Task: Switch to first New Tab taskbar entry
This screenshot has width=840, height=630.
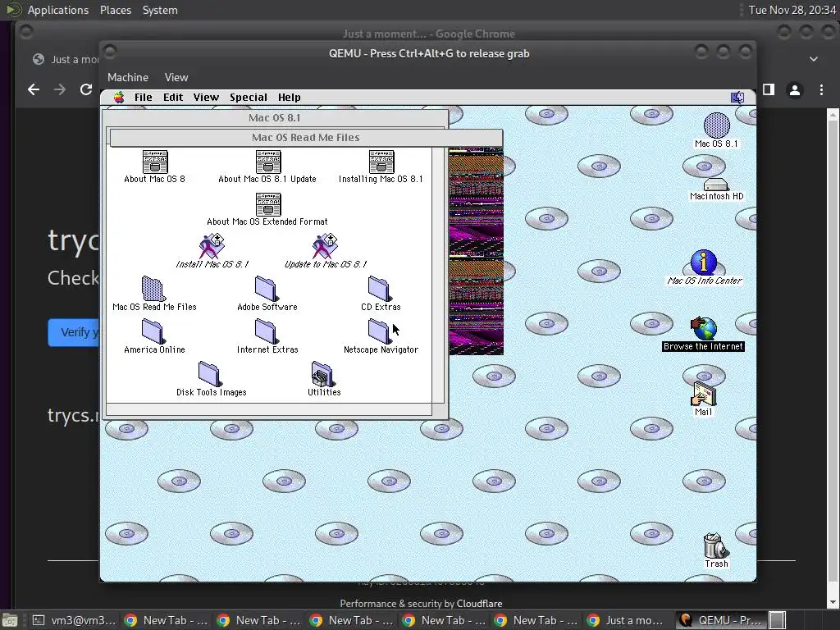Action: coord(167,620)
